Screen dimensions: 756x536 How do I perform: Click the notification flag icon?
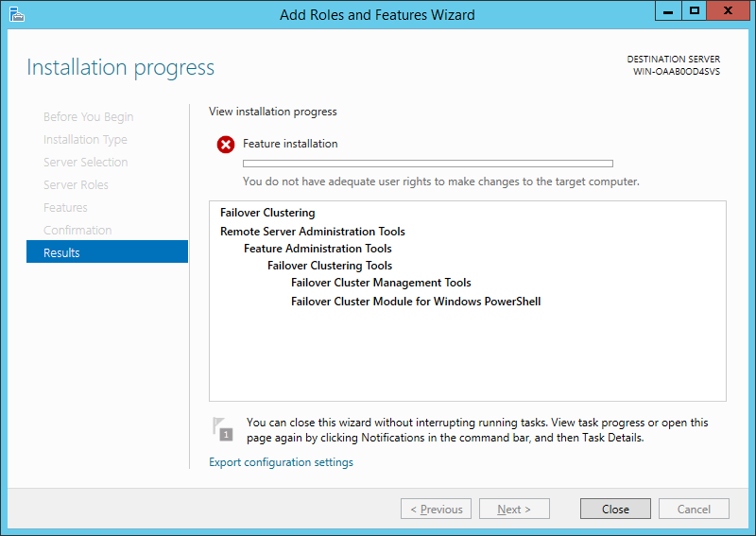pos(222,429)
